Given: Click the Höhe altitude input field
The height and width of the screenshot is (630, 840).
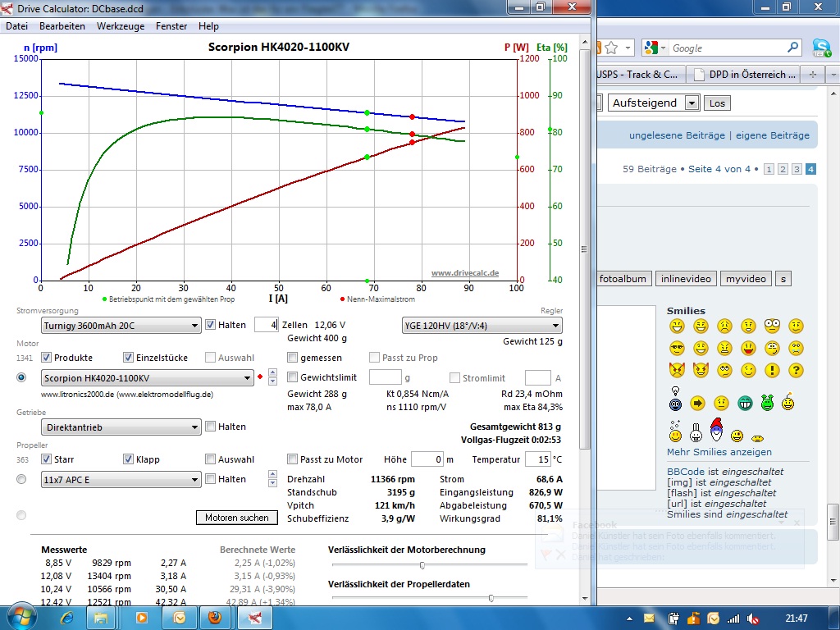Looking at the screenshot, I should tap(427, 459).
